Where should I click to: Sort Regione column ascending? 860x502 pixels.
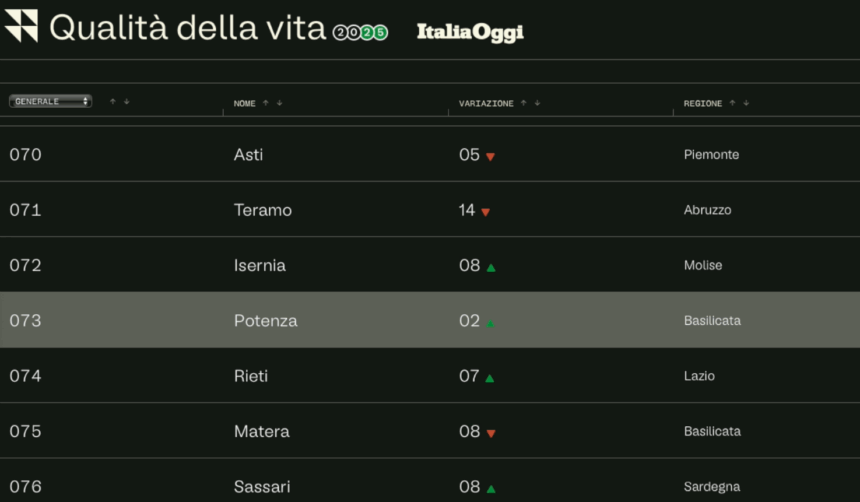732,103
